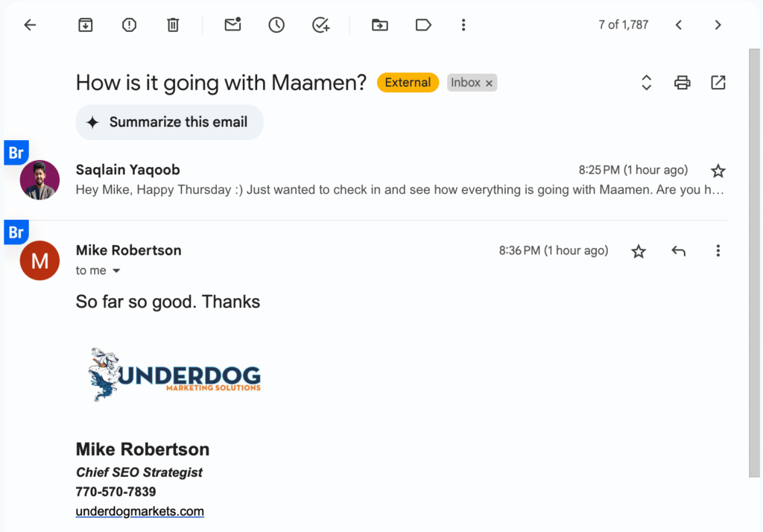Star Mike Robertson's message

pyautogui.click(x=639, y=251)
